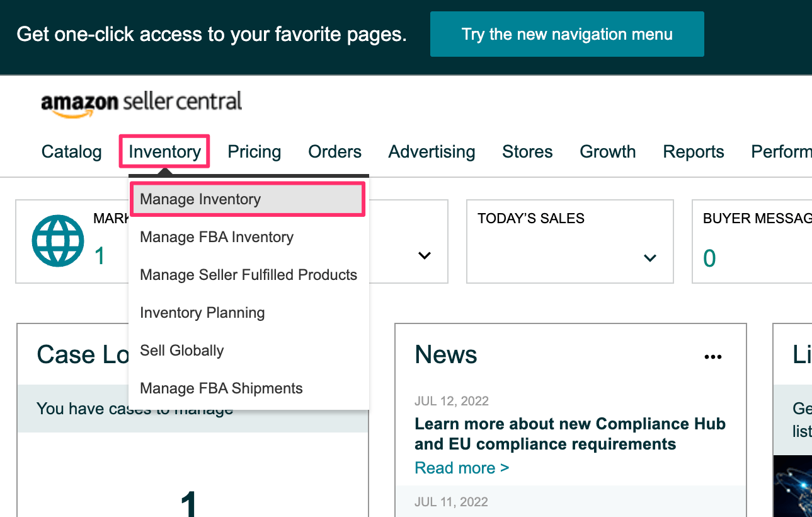The image size is (812, 517).
Task: Select Manage FBA Inventory
Action: click(x=217, y=236)
